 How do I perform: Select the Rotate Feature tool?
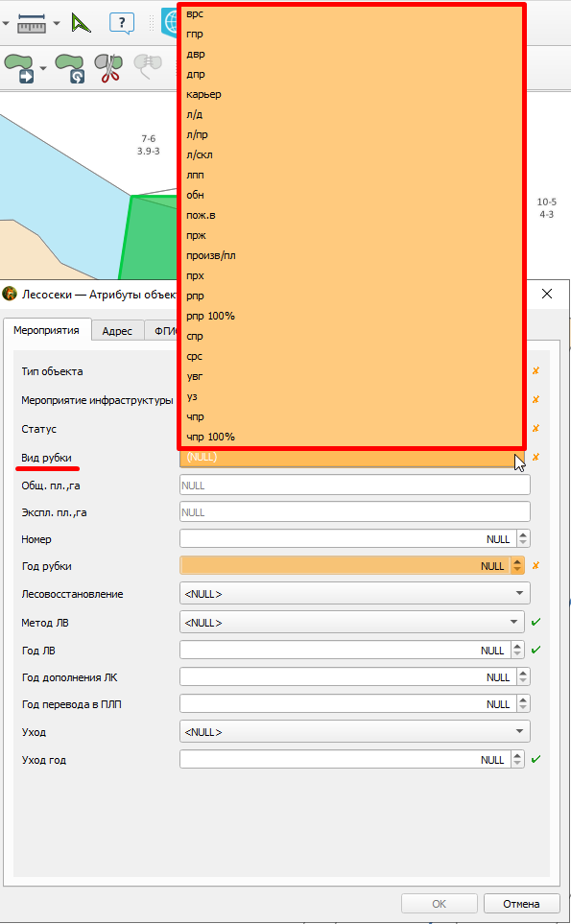70,68
